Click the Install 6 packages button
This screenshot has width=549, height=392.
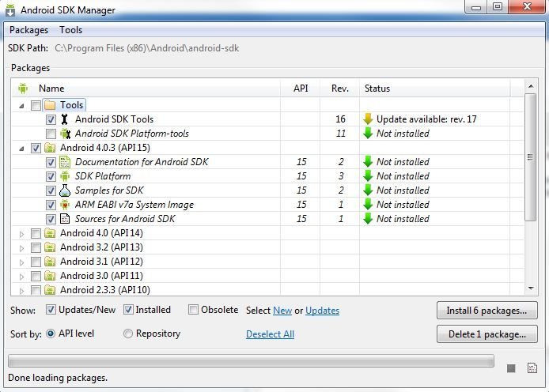487,311
